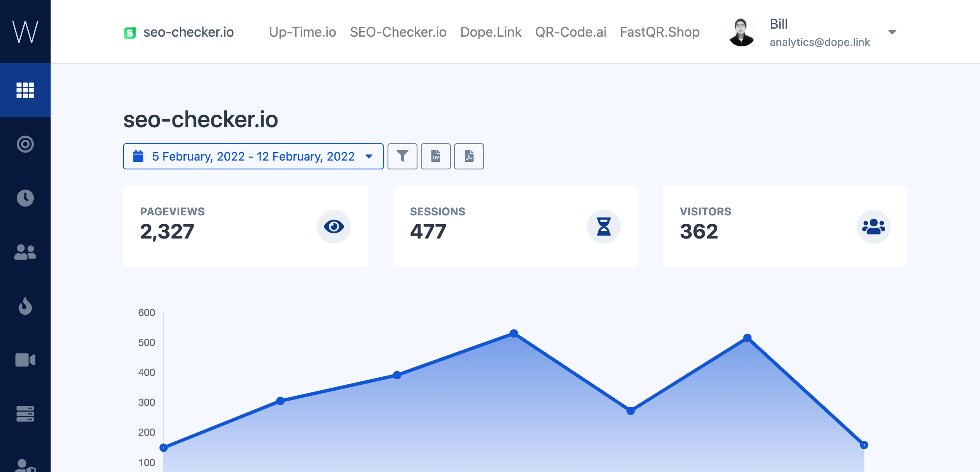Viewport: 980px width, 472px height.
Task: Expand the account menu chevron next to Bill
Action: tap(892, 32)
